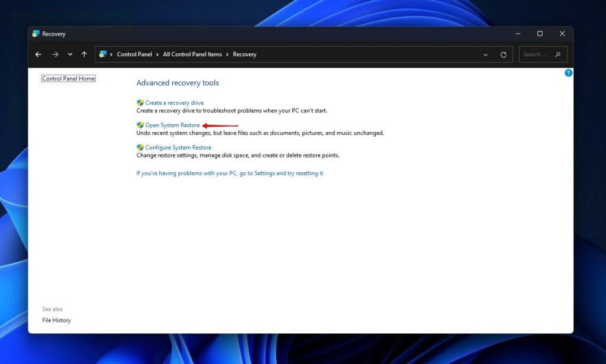Viewport: 606px width, 364px height.
Task: Click the Settings reset link at the bottom
Action: 228,173
